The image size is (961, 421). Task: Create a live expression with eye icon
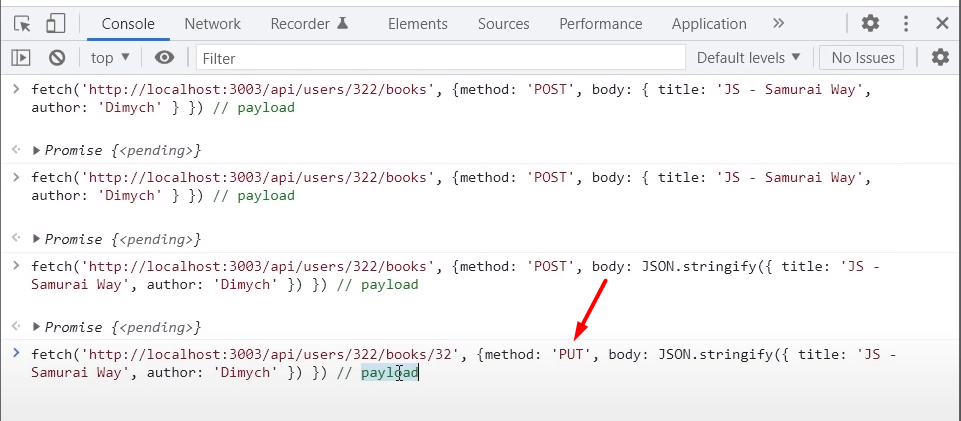(164, 58)
